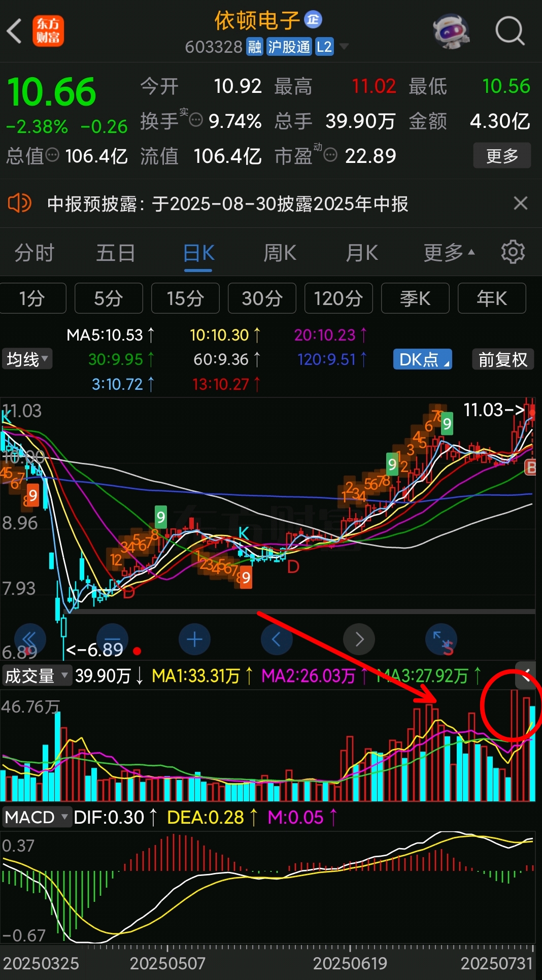Image resolution: width=542 pixels, height=980 pixels.
Task: Switch to the 月K tab
Action: [x=362, y=253]
